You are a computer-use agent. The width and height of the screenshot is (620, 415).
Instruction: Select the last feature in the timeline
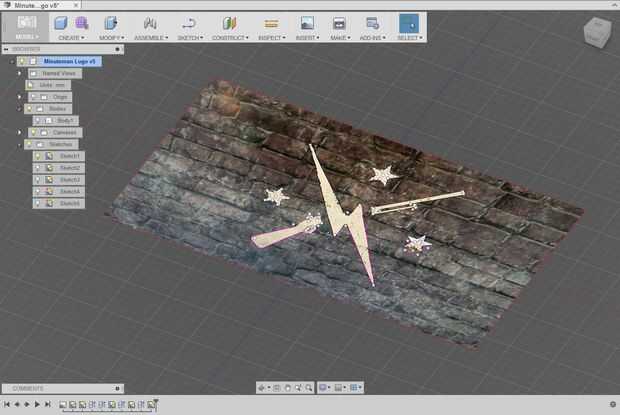coord(151,404)
